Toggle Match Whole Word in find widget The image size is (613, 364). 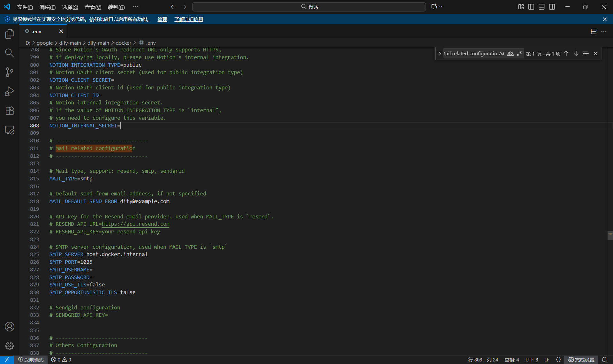point(510,54)
